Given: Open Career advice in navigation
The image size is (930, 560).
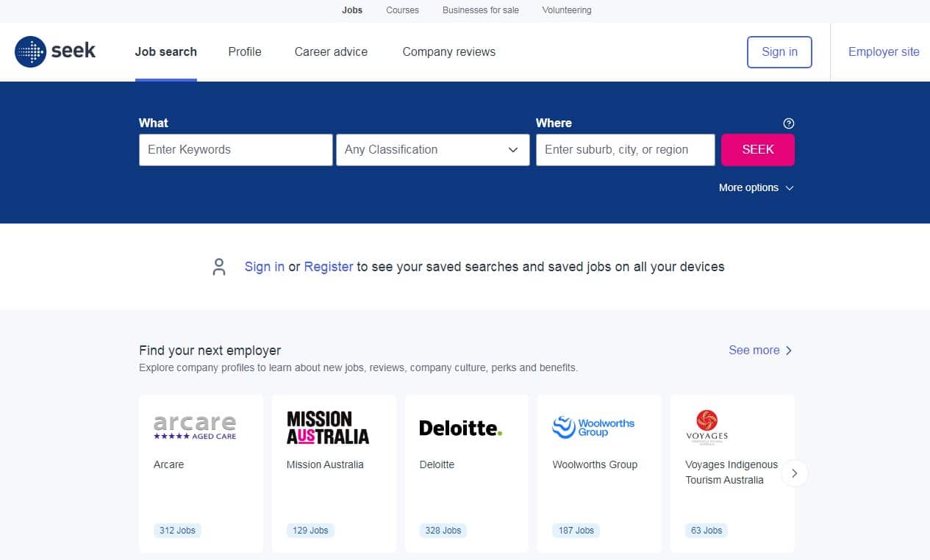Looking at the screenshot, I should click(331, 51).
